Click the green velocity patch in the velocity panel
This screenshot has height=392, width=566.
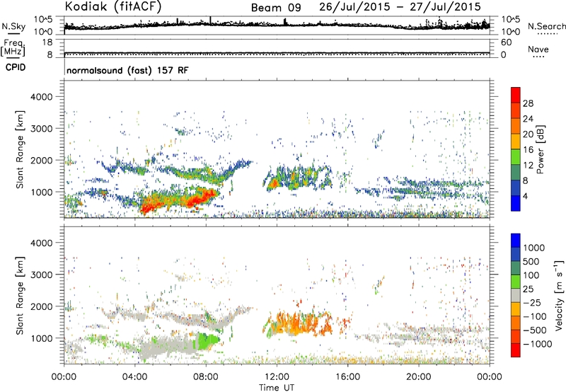[208, 340]
